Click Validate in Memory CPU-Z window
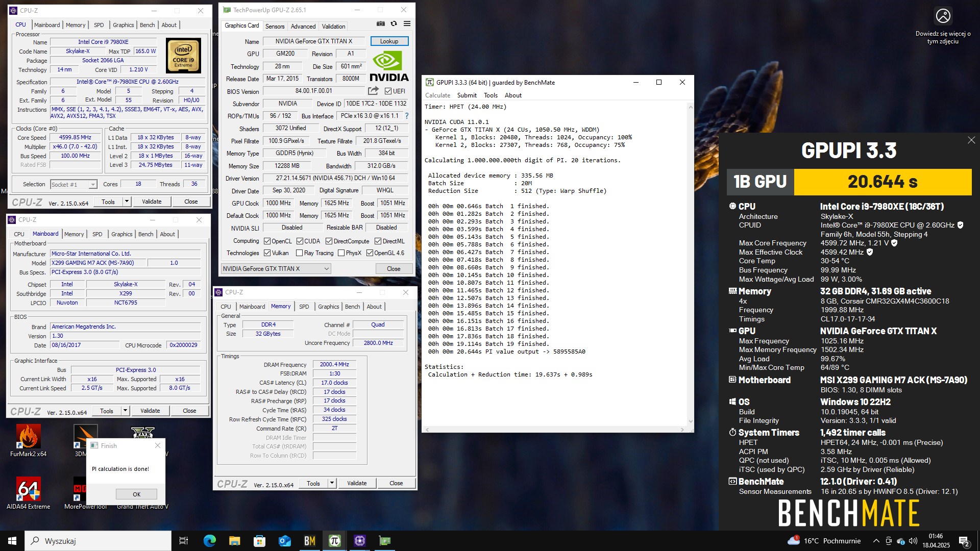Viewport: 980px width, 551px height. pos(357,483)
